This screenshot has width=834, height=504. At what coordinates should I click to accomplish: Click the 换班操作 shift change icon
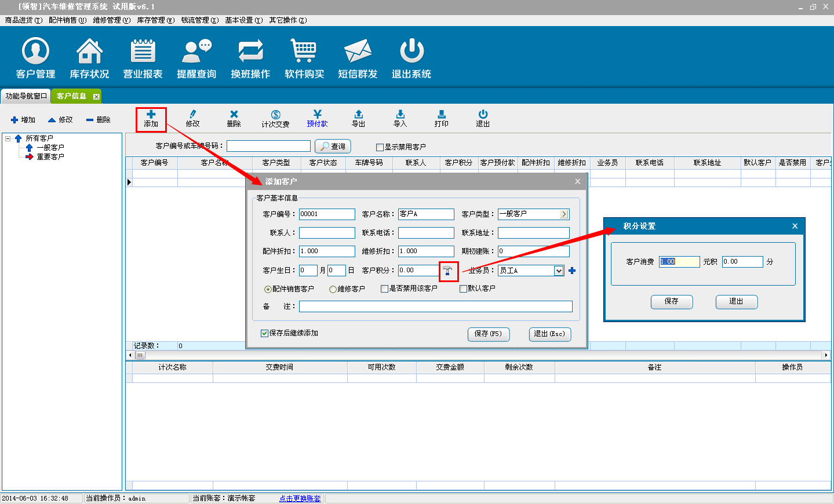click(x=250, y=58)
